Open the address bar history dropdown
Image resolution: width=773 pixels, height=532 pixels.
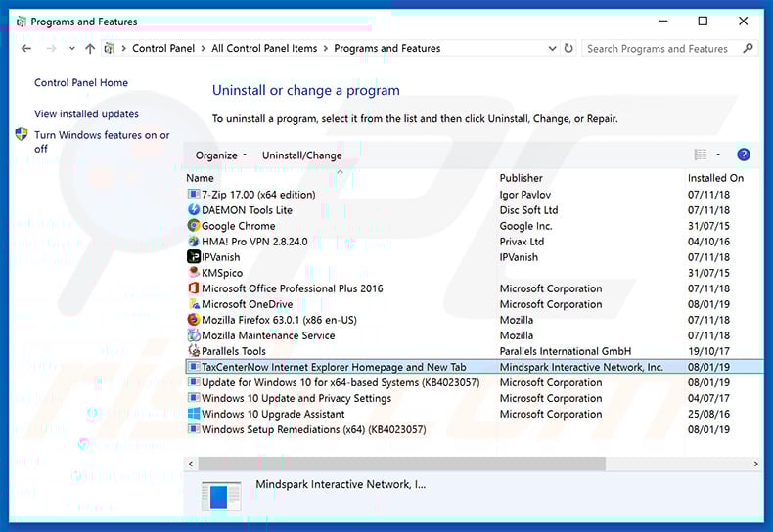(552, 48)
